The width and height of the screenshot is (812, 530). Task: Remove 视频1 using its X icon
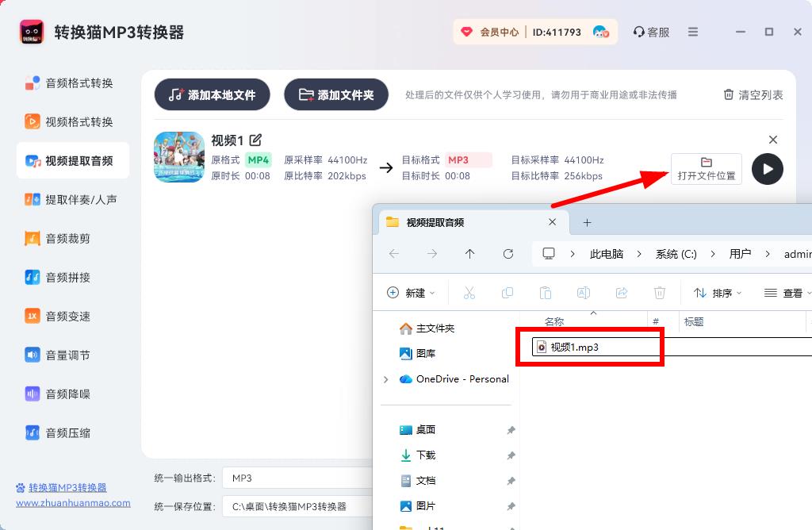773,140
